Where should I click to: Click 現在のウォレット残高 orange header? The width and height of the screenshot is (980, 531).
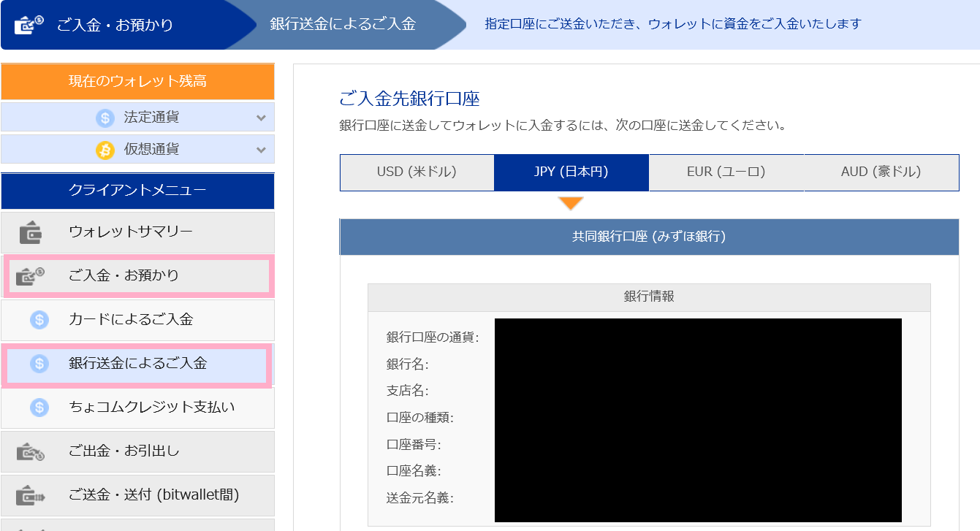(x=137, y=81)
